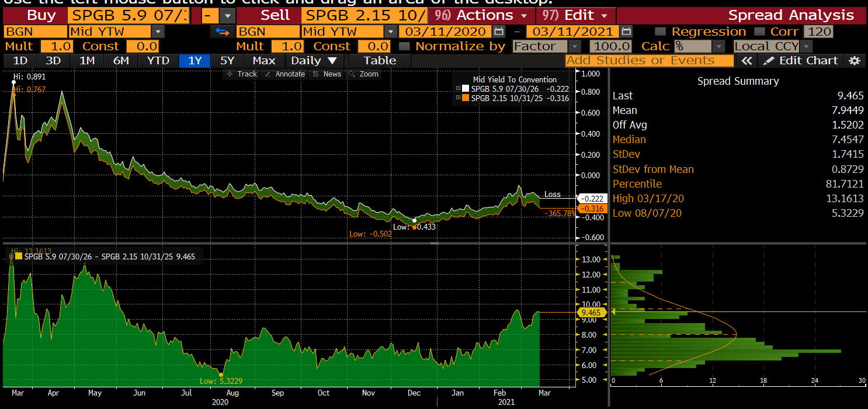
Task: Click the Sell security field SPGB 2.15
Action: (364, 16)
